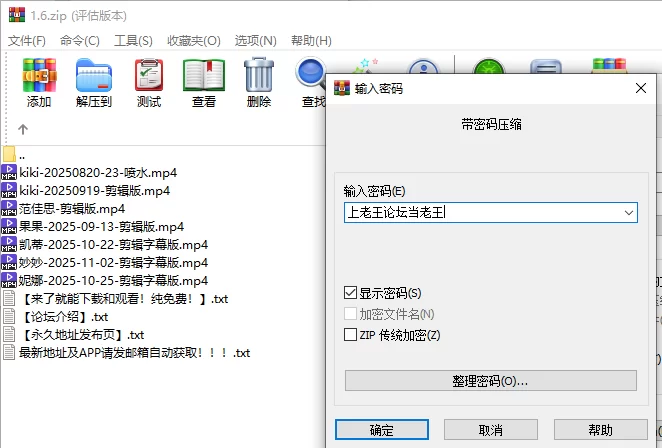The height and width of the screenshot is (448, 662).
Task: Click the Test (测试) toolbar icon
Action: pyautogui.click(x=149, y=81)
